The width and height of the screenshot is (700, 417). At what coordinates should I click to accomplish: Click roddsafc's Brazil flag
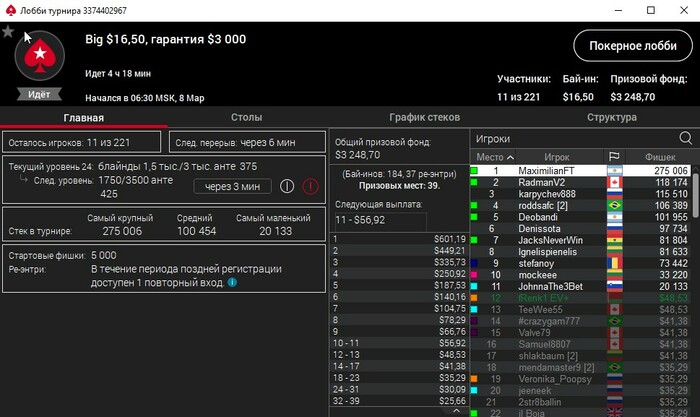[x=614, y=205]
